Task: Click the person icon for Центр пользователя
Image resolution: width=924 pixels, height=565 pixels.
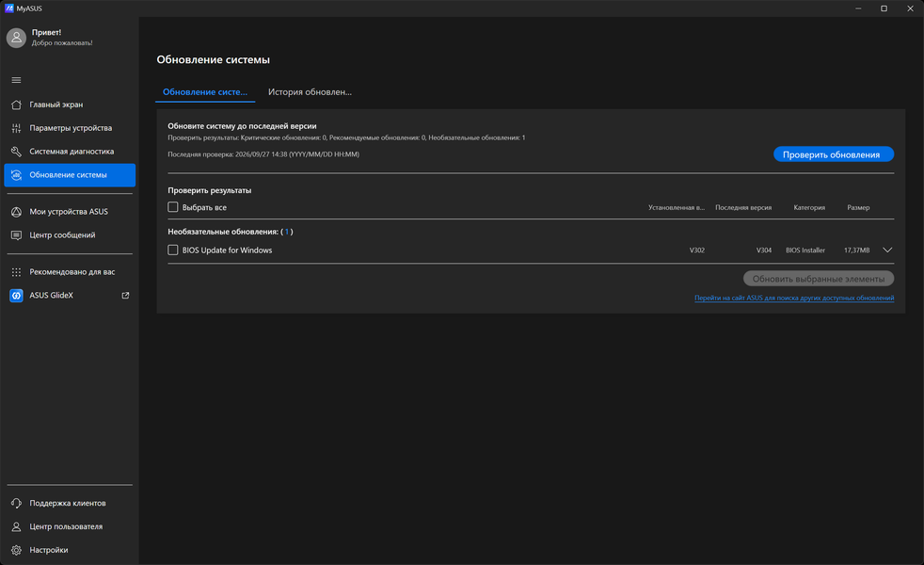Action: click(17, 526)
